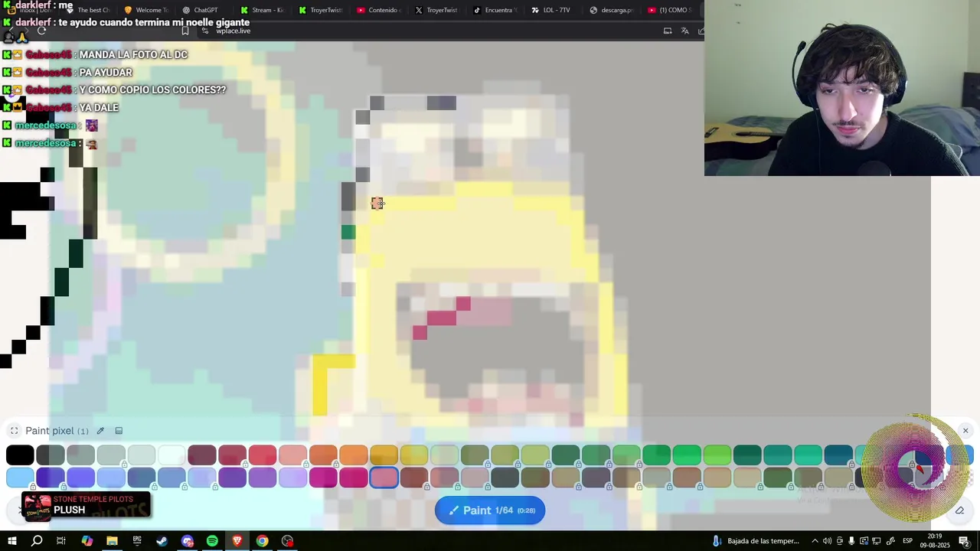Click the translate page icon
Viewport: 980px width, 551px height.
point(684,31)
